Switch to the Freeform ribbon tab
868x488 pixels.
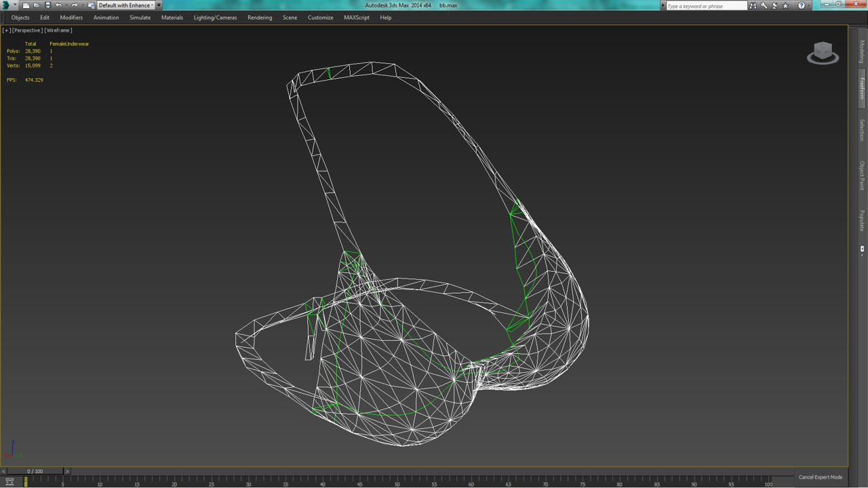pyautogui.click(x=862, y=89)
